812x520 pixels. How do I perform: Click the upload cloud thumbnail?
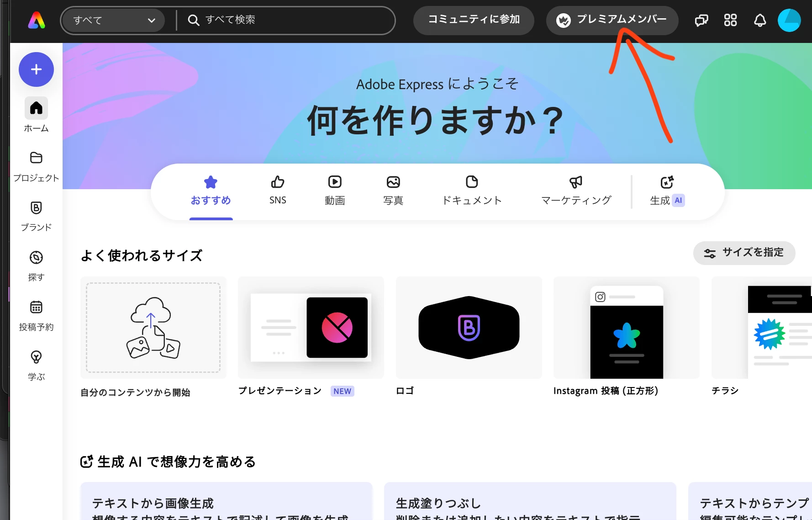(x=153, y=327)
